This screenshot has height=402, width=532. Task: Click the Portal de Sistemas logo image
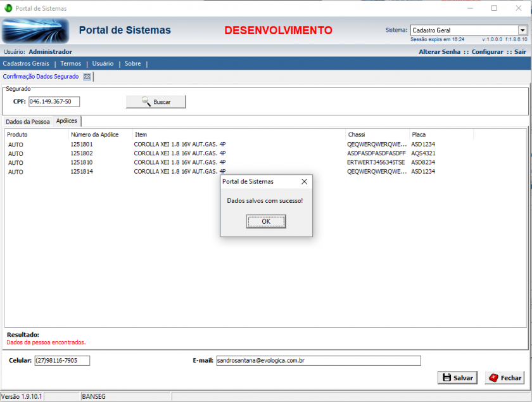[x=35, y=30]
